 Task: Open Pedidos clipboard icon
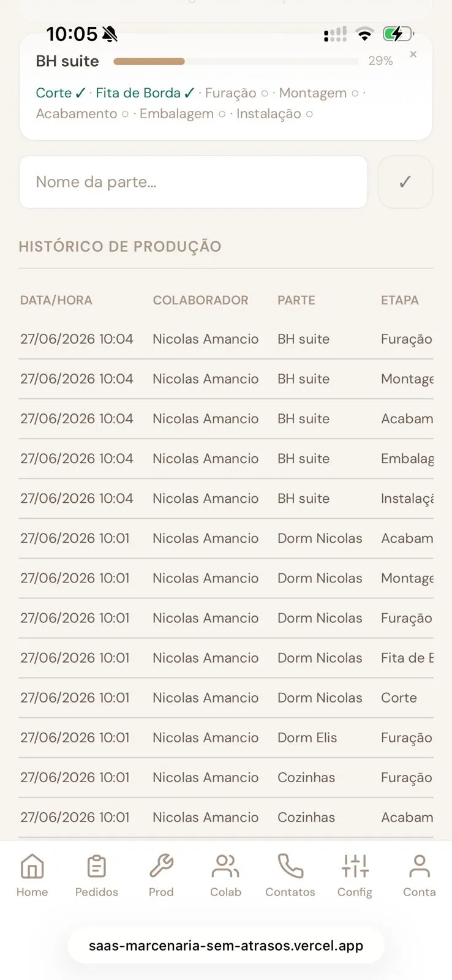(97, 866)
